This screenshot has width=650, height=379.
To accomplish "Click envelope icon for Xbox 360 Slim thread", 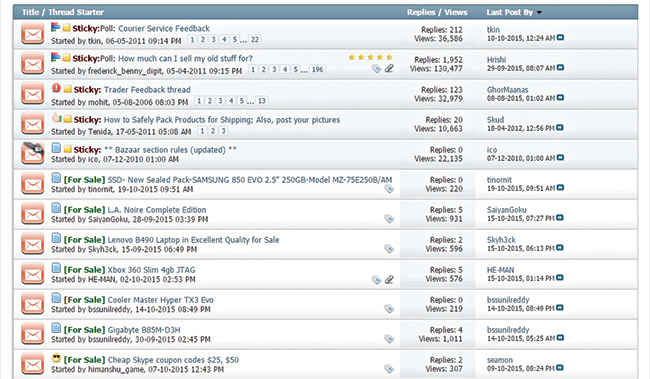I will click(x=33, y=275).
